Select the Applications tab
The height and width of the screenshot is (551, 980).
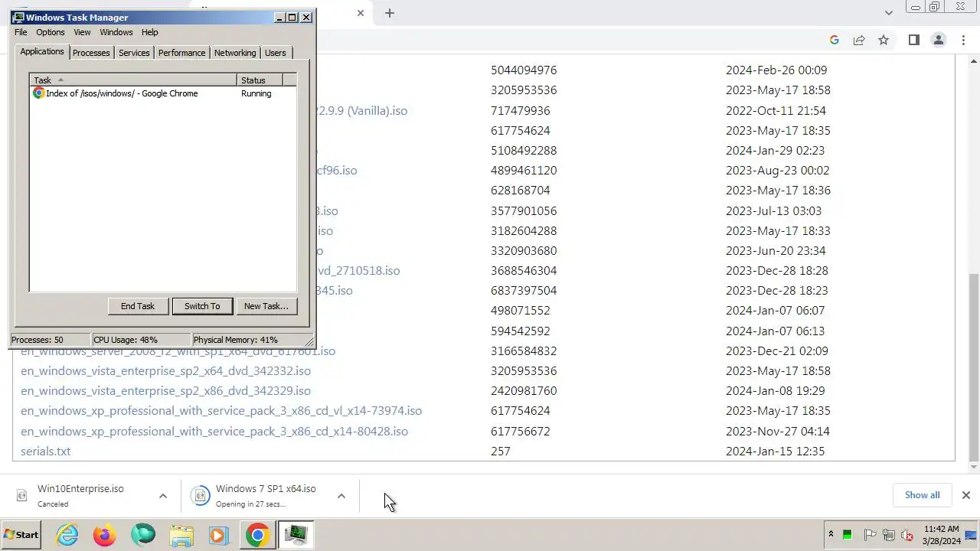pos(42,51)
